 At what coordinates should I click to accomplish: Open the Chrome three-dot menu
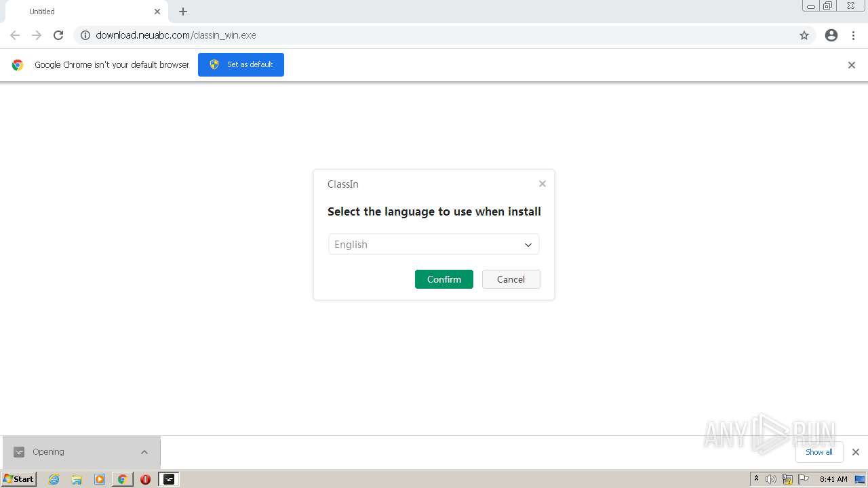click(854, 35)
